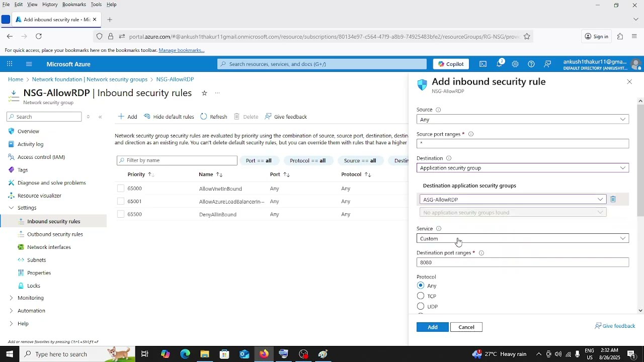The image size is (644, 362).
Task: Open the Copilot button
Action: click(x=451, y=64)
